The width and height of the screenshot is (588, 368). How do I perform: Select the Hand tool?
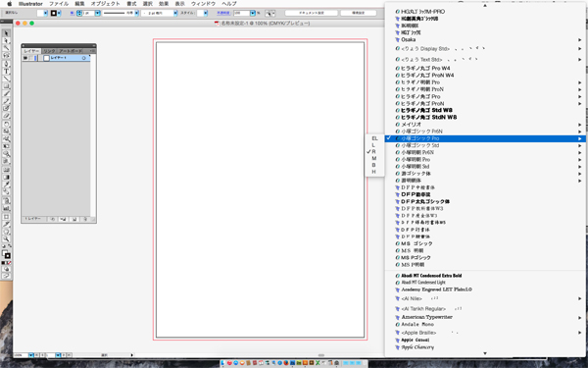(x=7, y=232)
